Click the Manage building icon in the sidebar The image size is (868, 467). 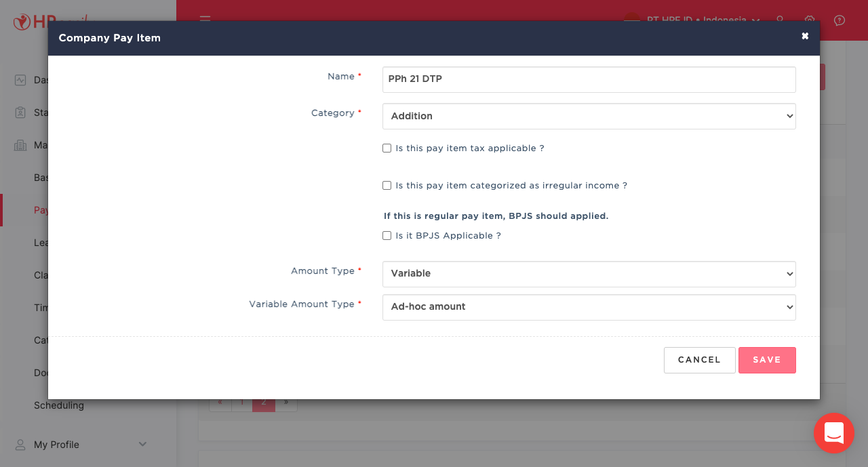pyautogui.click(x=20, y=145)
